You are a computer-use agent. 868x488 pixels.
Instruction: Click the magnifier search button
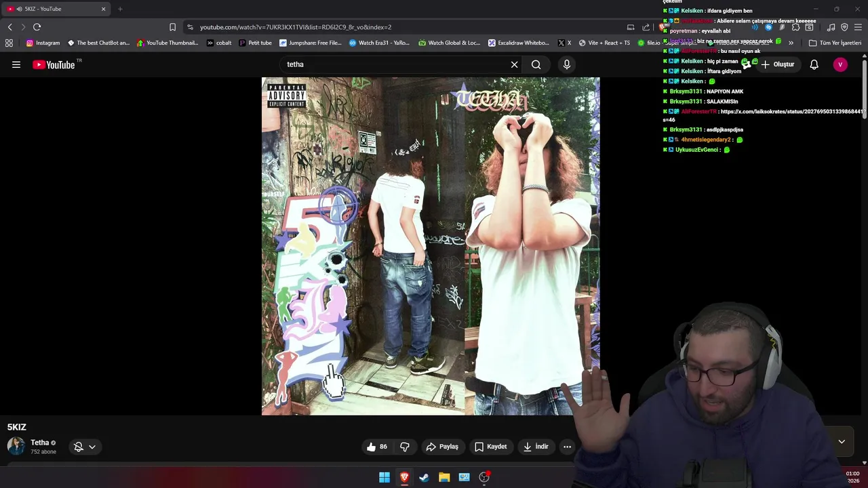click(x=536, y=64)
